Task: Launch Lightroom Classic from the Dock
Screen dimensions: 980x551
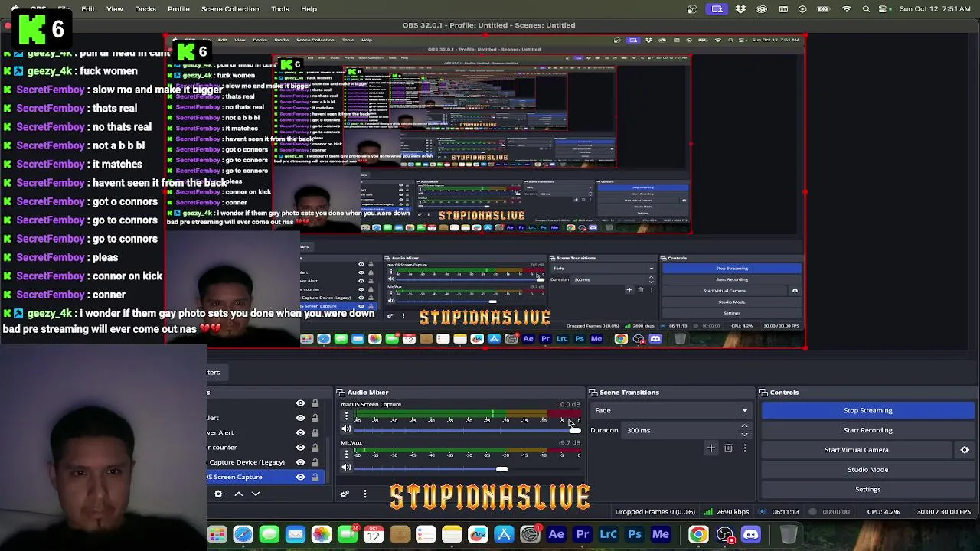Action: [x=608, y=534]
